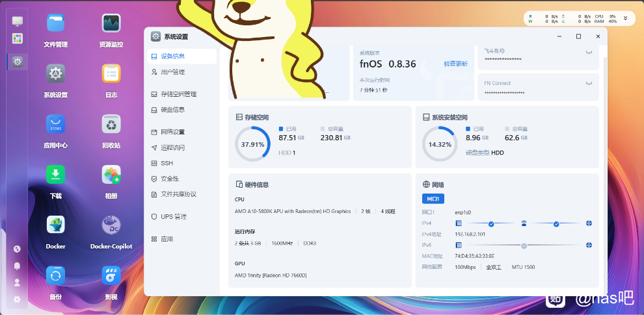Screen dimensions: 644x315
Task: Open the 文件管理 file manager desktop icon
Action: coord(55,23)
